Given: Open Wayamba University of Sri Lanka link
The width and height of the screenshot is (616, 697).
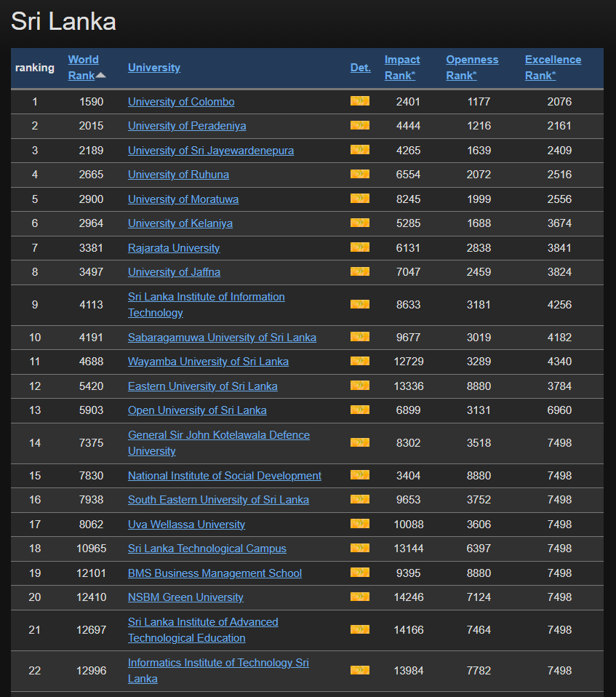Looking at the screenshot, I should 208,362.
